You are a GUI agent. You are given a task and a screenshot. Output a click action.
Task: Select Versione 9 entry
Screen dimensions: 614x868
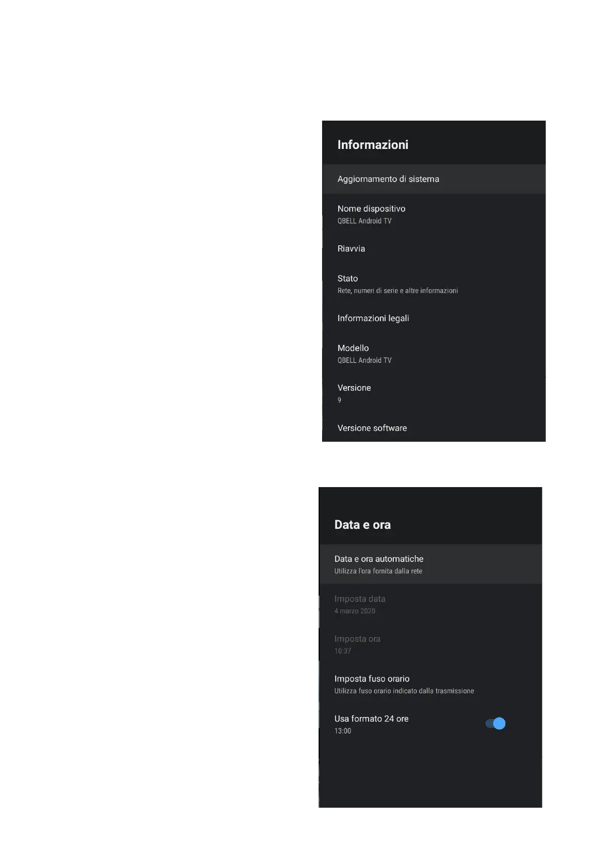[x=434, y=393]
